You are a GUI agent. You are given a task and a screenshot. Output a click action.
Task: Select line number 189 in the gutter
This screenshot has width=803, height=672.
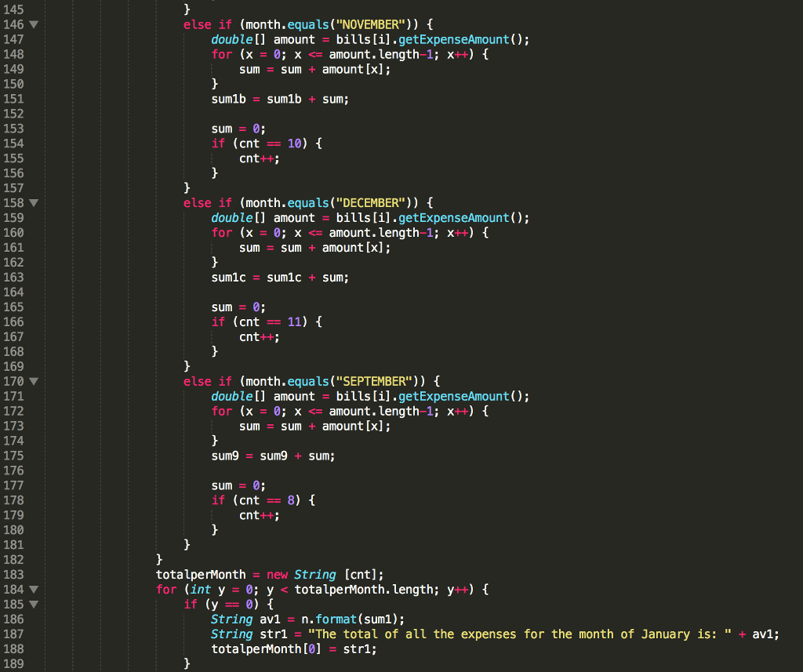pyautogui.click(x=14, y=663)
